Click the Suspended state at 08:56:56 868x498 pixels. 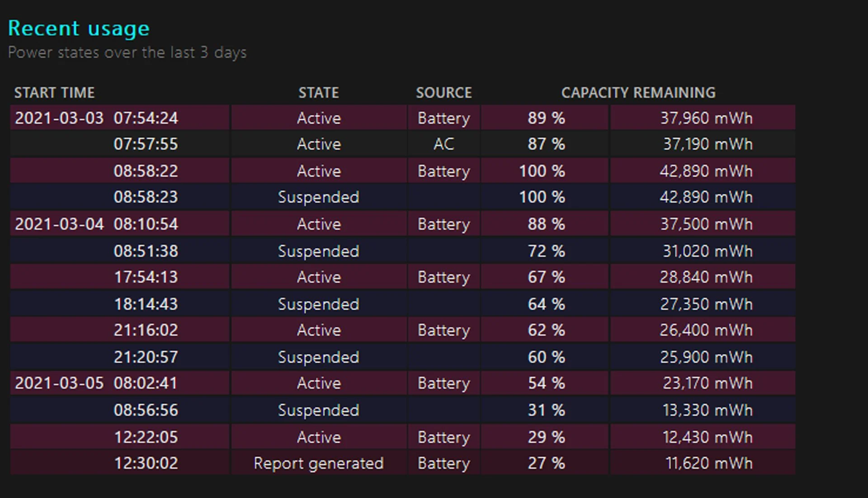tap(318, 410)
